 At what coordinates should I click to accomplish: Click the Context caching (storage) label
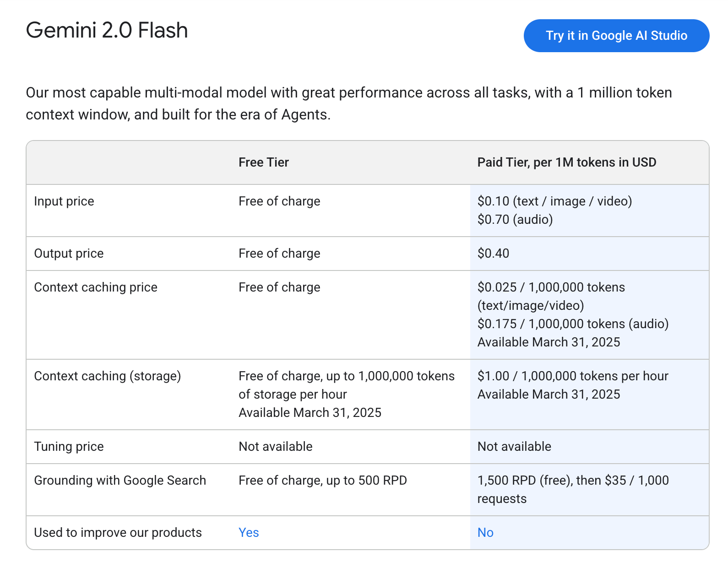[108, 376]
